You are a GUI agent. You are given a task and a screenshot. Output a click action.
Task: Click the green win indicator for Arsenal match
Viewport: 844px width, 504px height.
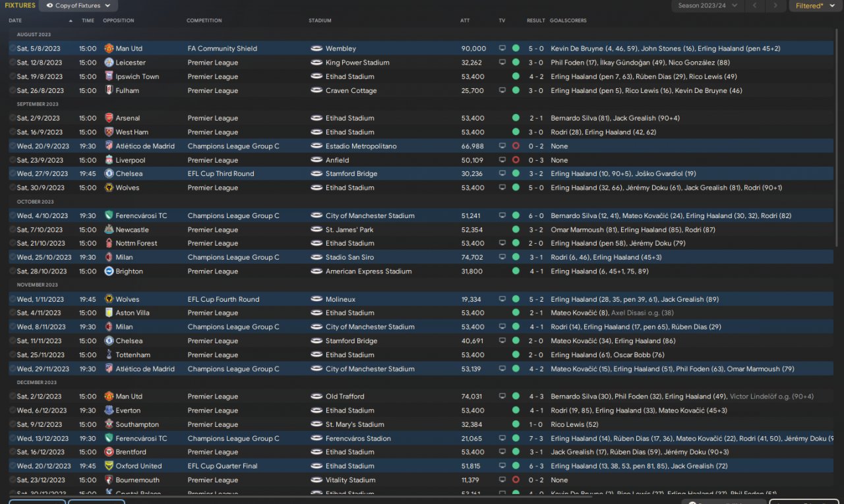pyautogui.click(x=516, y=119)
